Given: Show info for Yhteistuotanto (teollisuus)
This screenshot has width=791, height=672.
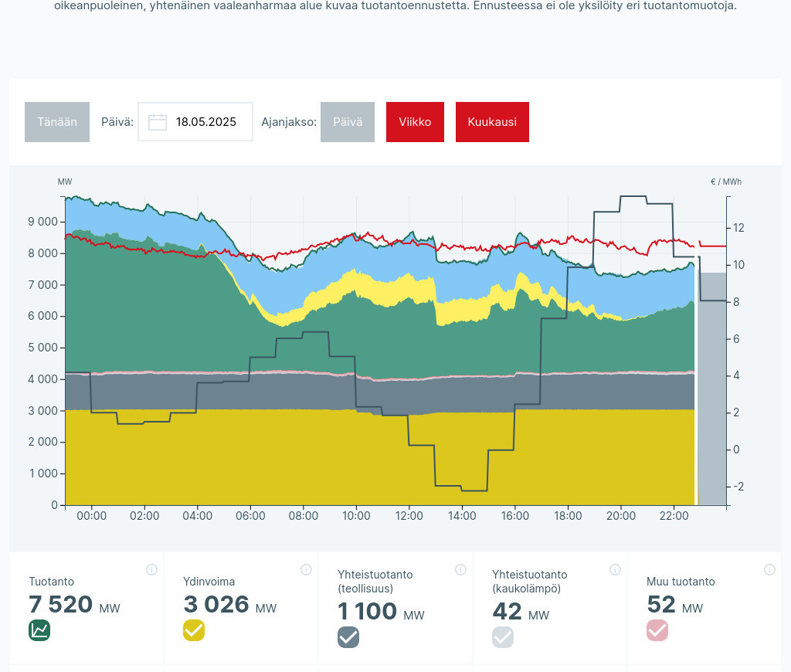Looking at the screenshot, I should (x=460, y=570).
